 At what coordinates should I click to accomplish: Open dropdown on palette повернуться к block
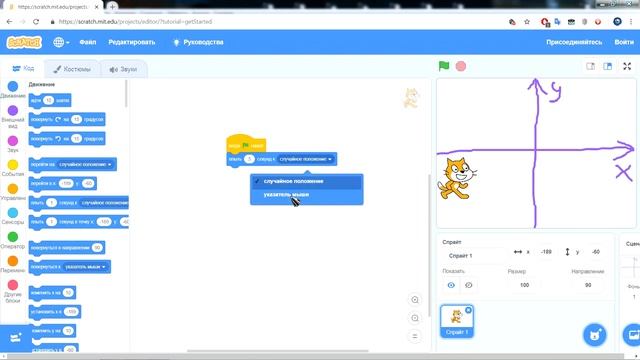(x=104, y=267)
